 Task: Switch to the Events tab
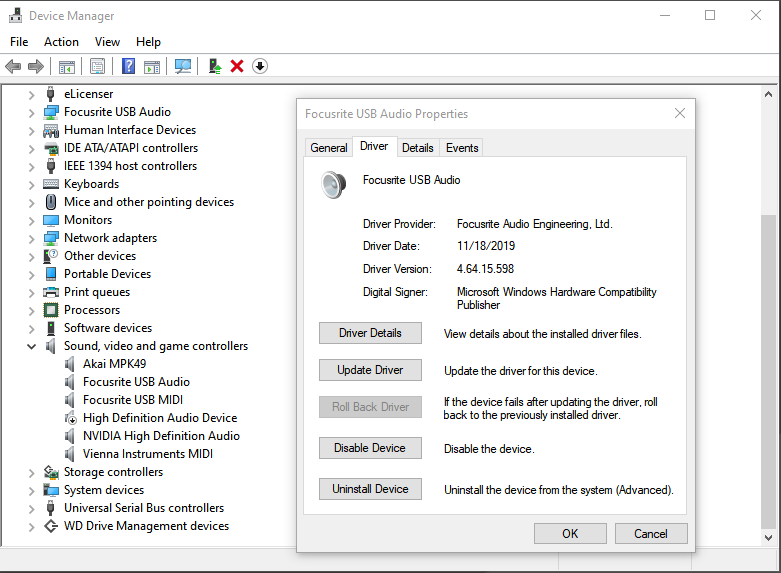(462, 147)
